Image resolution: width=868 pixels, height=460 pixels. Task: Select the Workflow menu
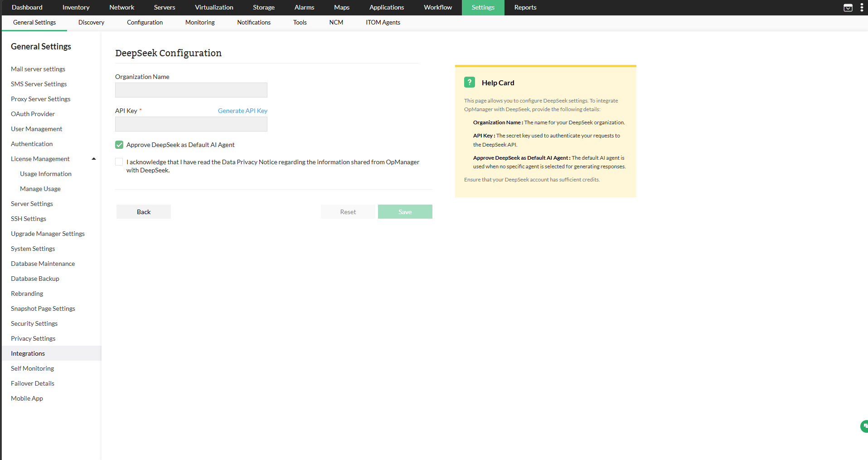click(x=438, y=8)
